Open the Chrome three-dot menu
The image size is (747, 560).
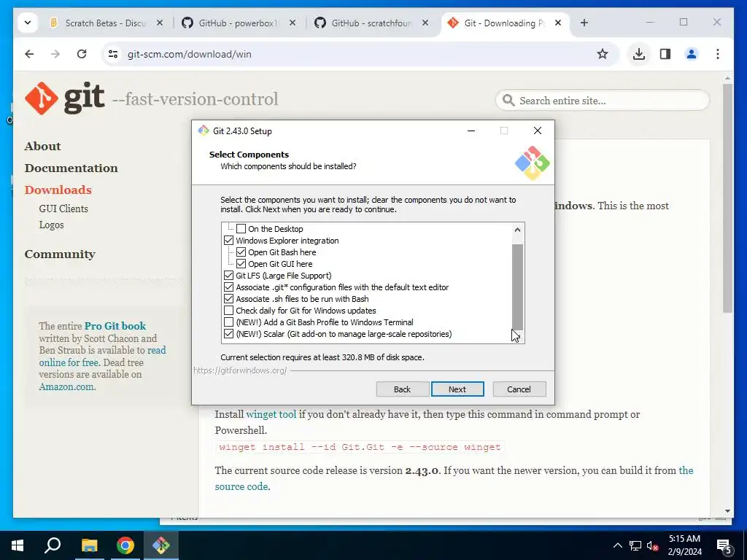point(718,54)
